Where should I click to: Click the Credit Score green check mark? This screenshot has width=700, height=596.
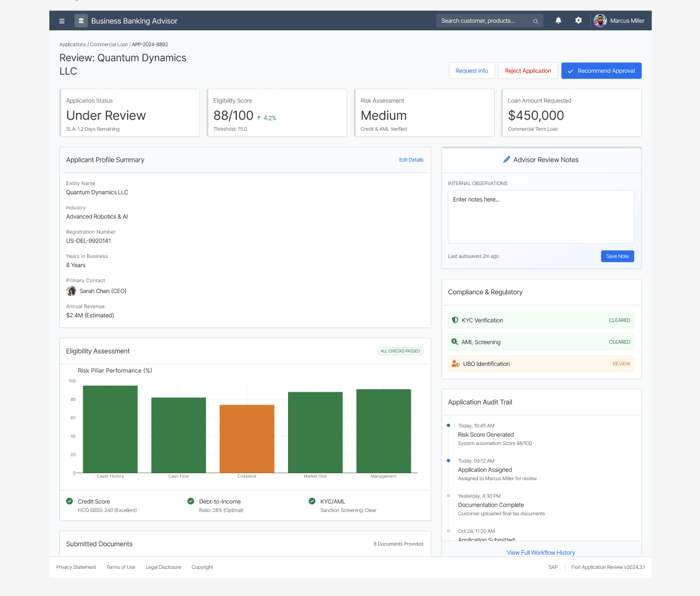tap(69, 501)
